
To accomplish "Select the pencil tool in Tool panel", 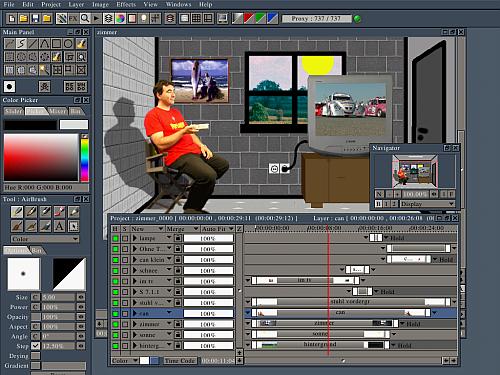I will (31, 212).
